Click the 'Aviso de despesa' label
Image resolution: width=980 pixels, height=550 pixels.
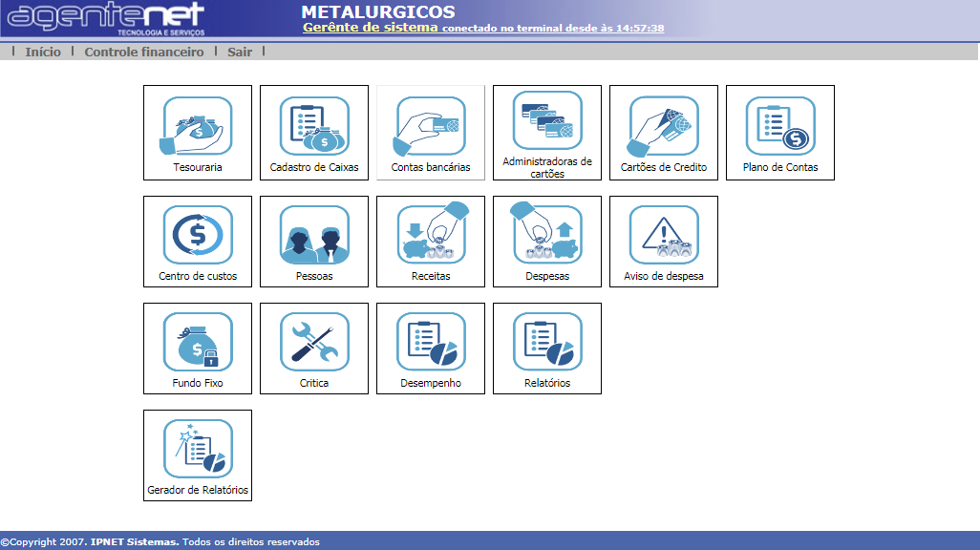coord(664,276)
